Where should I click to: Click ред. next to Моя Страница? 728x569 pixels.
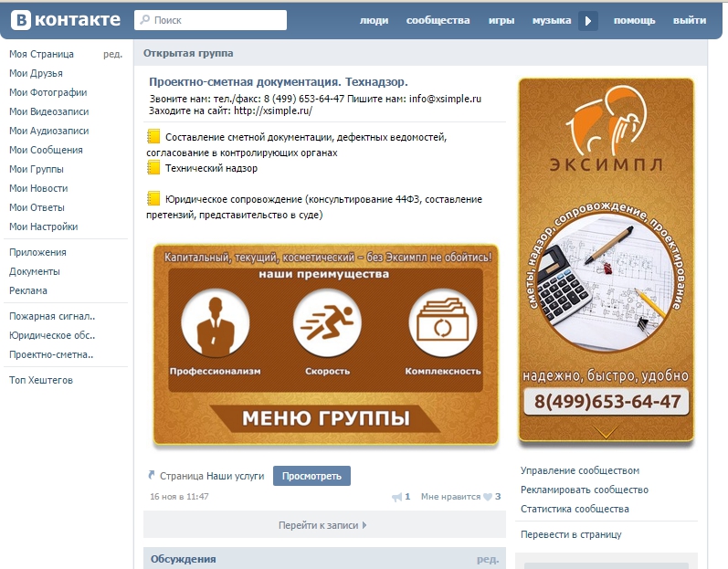(113, 54)
